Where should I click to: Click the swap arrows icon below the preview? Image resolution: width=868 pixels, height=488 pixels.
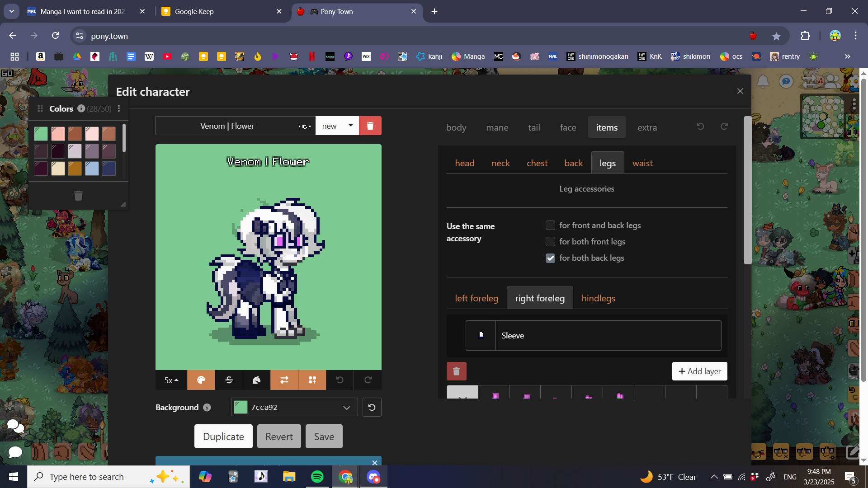click(x=284, y=380)
